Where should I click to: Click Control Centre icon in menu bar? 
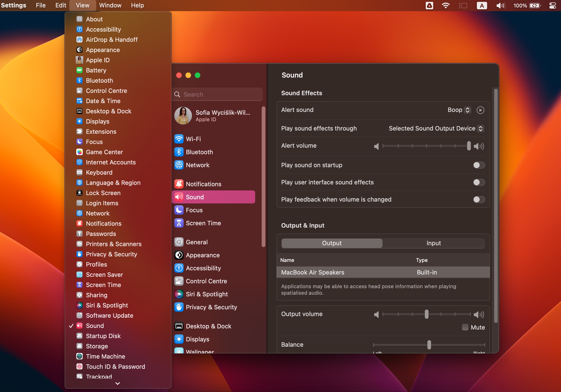(552, 5)
